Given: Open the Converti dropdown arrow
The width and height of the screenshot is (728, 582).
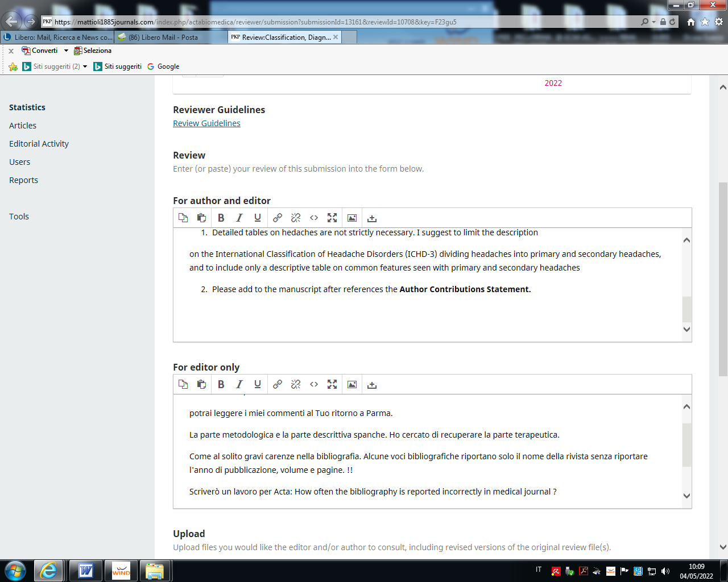Looking at the screenshot, I should (x=66, y=51).
